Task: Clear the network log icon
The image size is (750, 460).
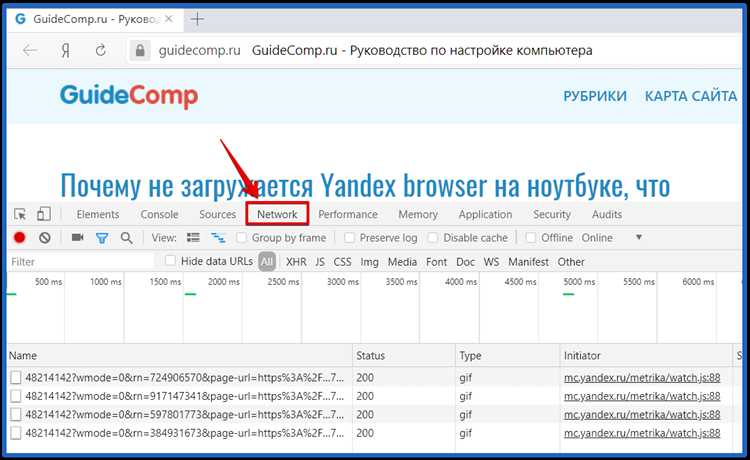Action: [x=45, y=237]
